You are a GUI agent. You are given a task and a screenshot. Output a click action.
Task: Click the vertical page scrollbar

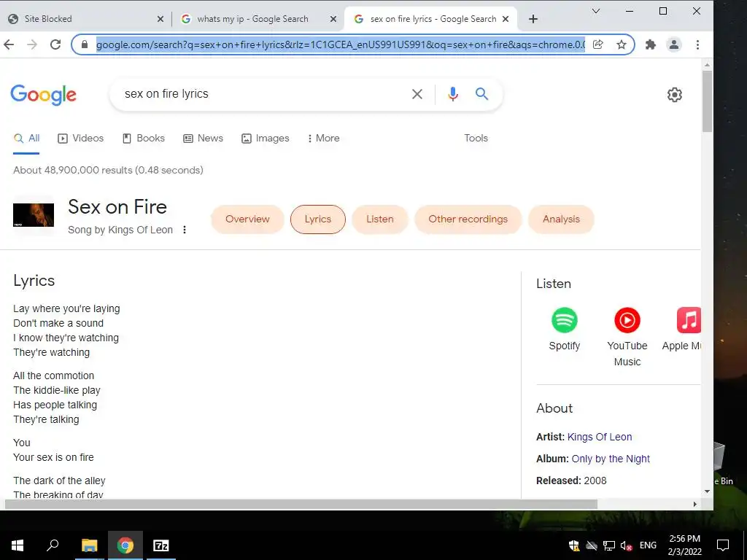[x=707, y=101]
